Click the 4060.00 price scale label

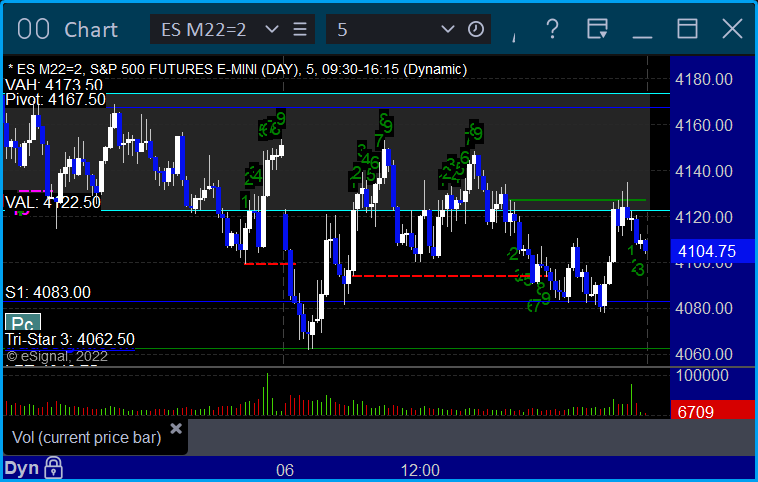(x=704, y=354)
